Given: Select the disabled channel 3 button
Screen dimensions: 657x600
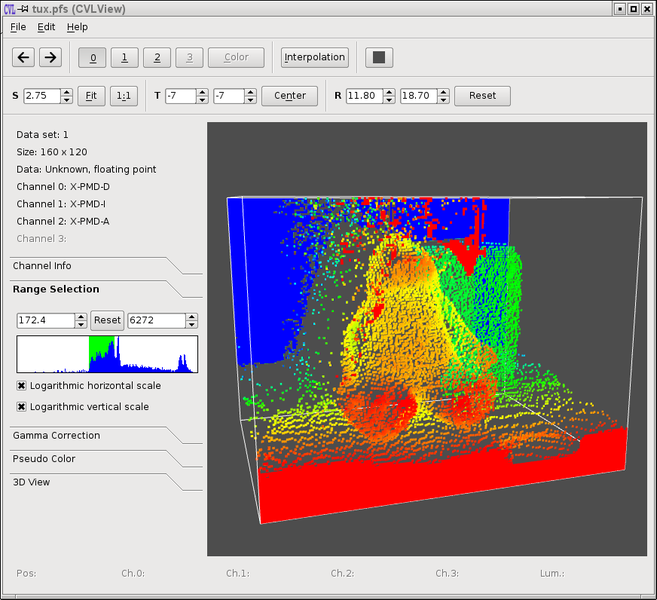Looking at the screenshot, I should 189,57.
